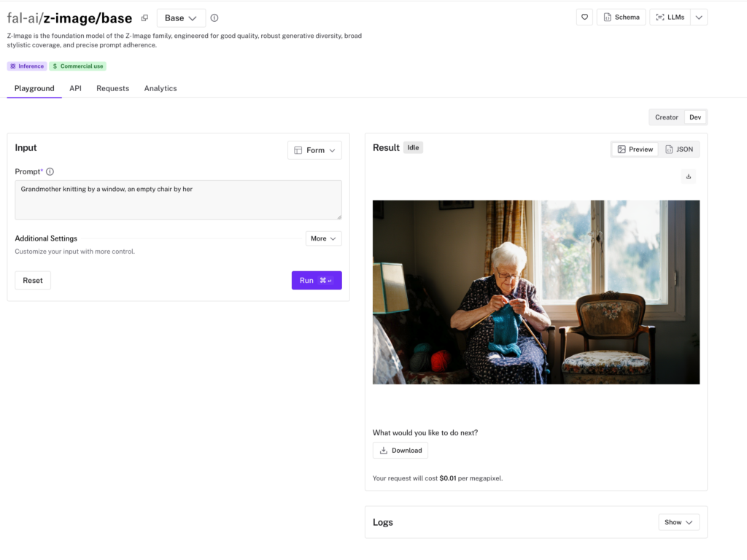Open the Base model variant dropdown

click(x=181, y=18)
